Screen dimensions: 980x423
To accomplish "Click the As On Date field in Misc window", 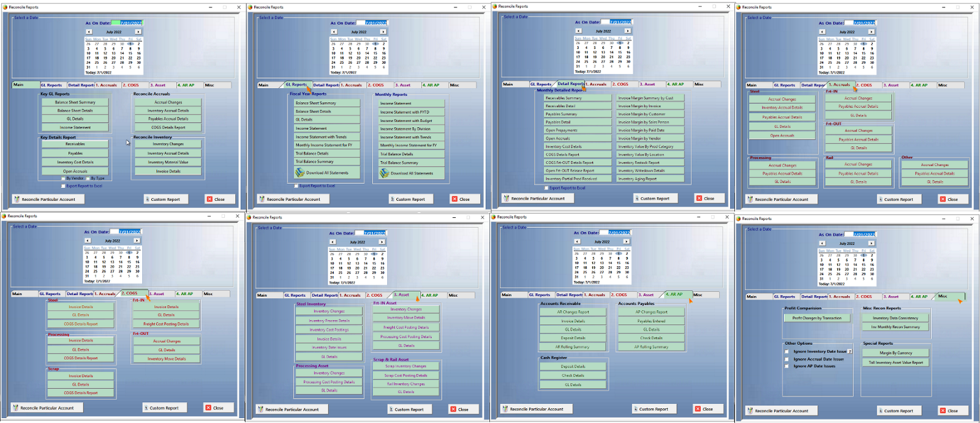I will (861, 234).
